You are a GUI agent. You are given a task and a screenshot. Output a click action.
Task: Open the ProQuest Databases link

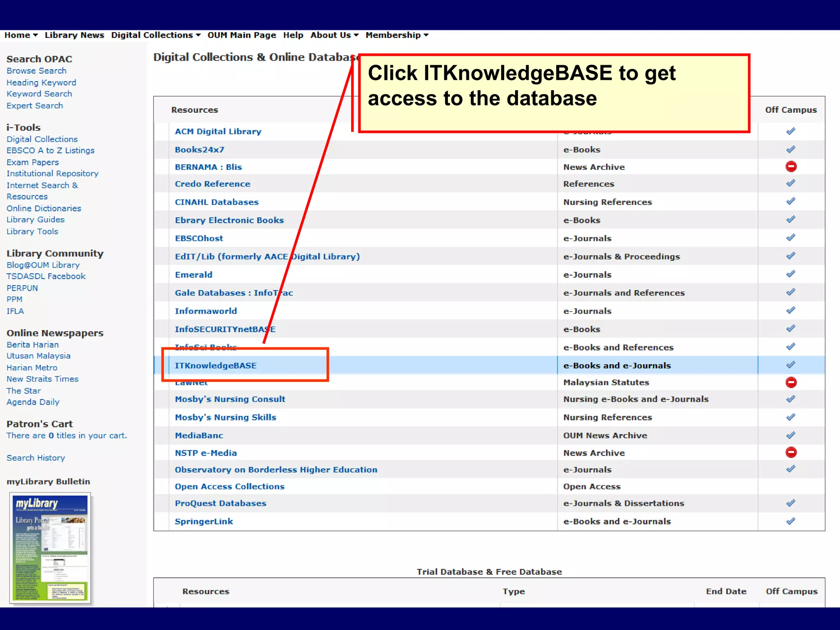pos(221,503)
